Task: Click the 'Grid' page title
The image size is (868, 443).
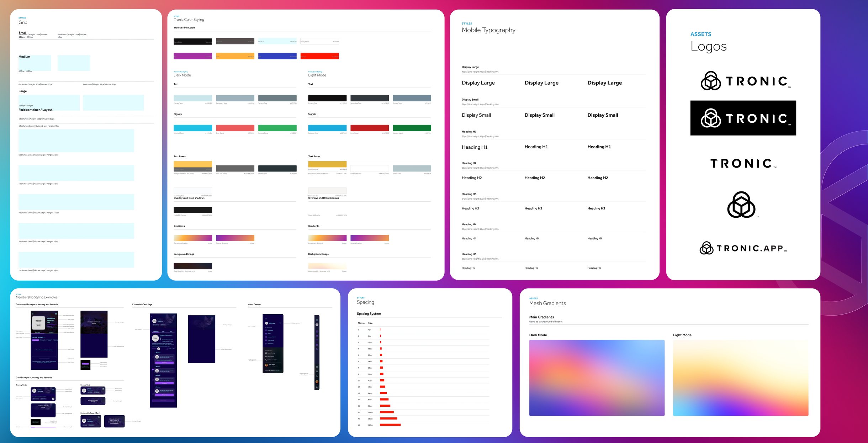Action: [x=23, y=22]
